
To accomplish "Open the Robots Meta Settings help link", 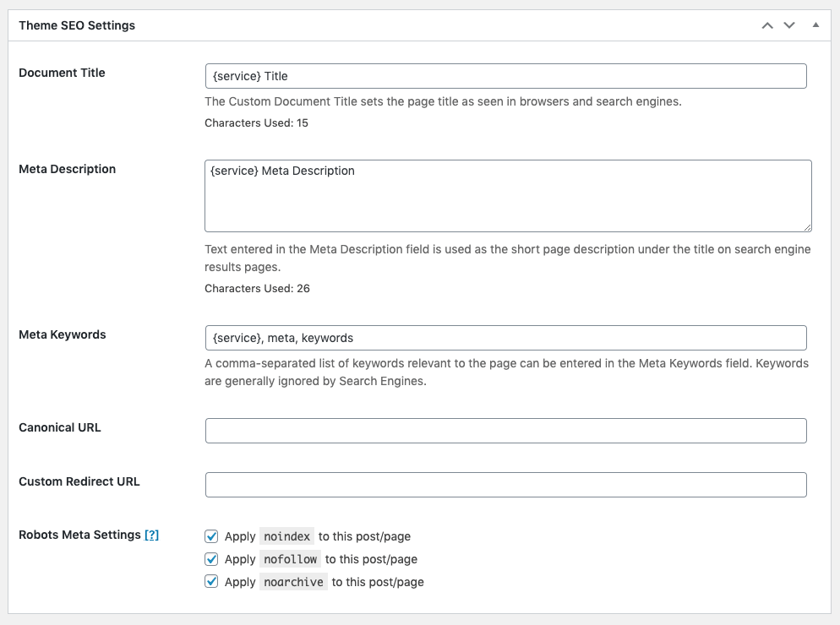I will click(151, 535).
